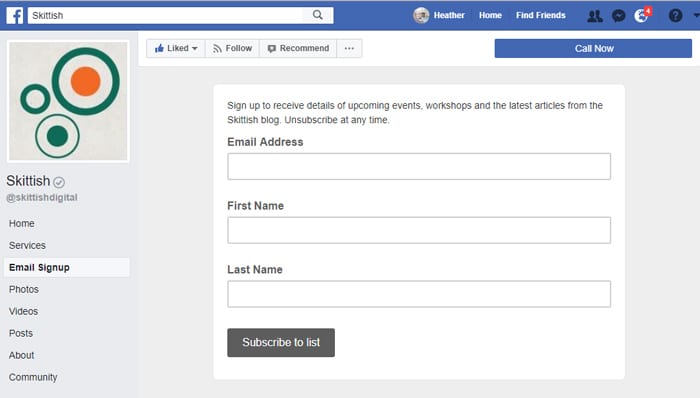Click the search magnifier icon
Image resolution: width=700 pixels, height=398 pixels.
point(317,15)
